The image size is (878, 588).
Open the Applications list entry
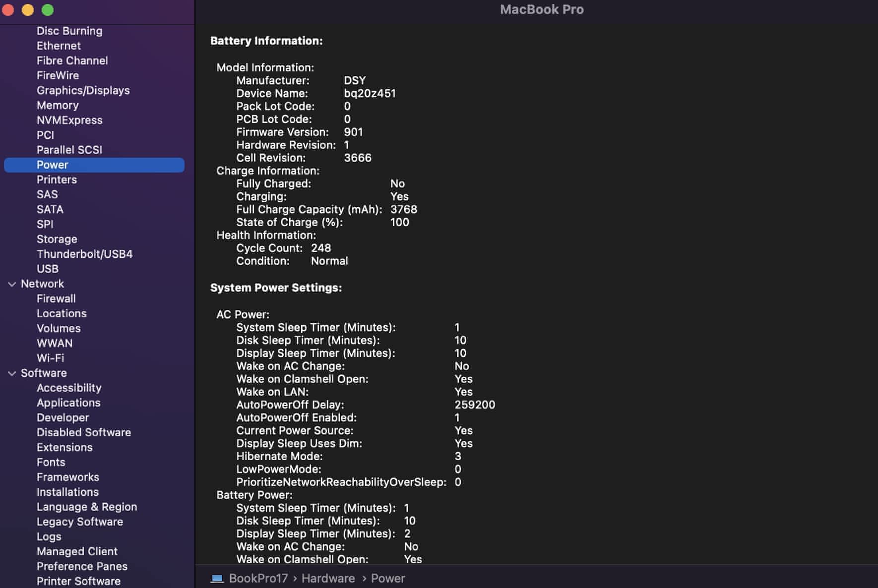pyautogui.click(x=68, y=403)
